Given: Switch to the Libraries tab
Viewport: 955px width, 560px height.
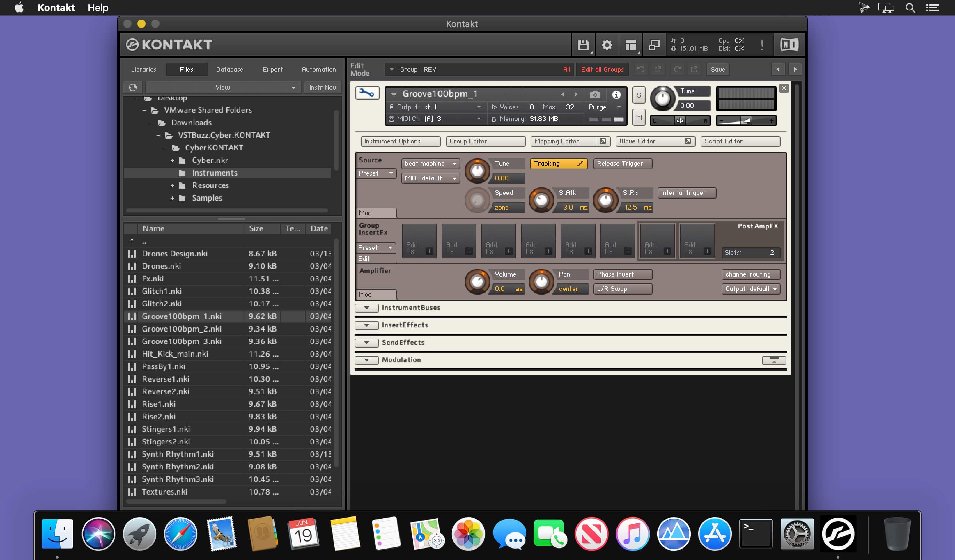Looking at the screenshot, I should pos(143,69).
